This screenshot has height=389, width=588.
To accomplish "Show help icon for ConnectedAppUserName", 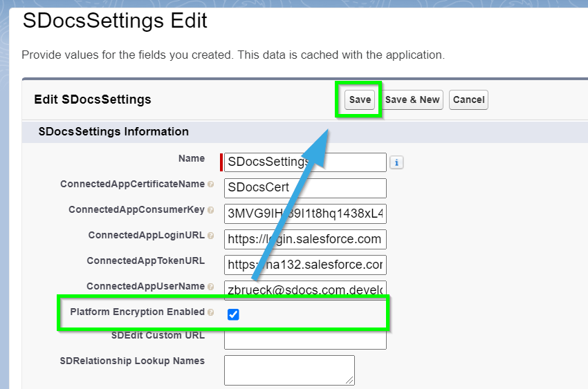I will click(x=211, y=287).
